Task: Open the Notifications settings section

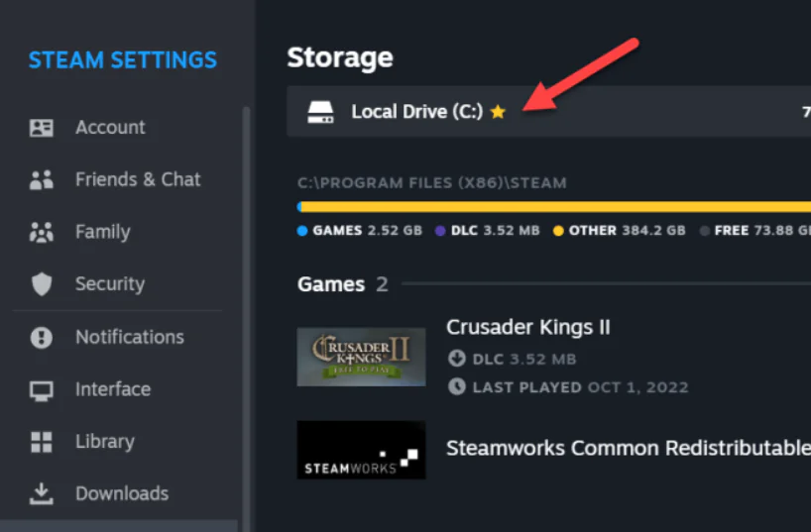Action: (x=130, y=338)
